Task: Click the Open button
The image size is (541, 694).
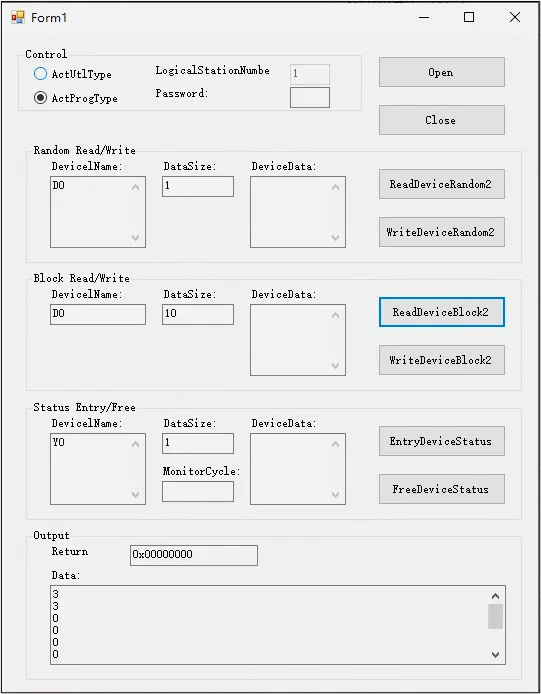Action: [441, 72]
